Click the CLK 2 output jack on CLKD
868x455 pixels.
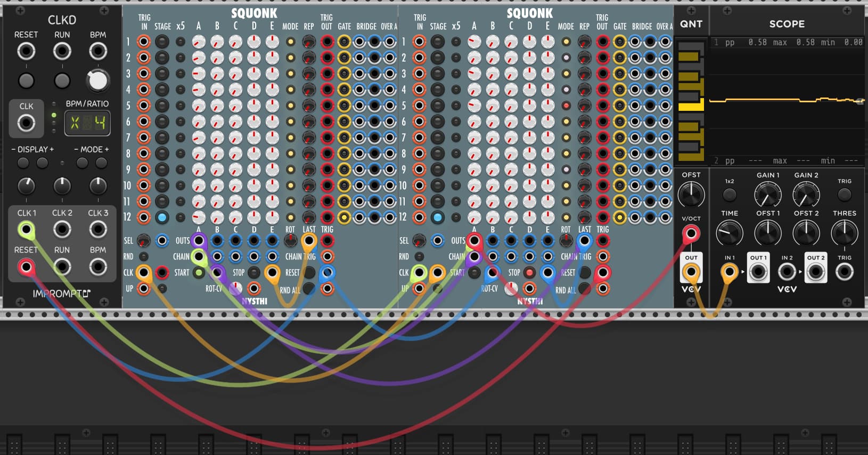(x=62, y=230)
